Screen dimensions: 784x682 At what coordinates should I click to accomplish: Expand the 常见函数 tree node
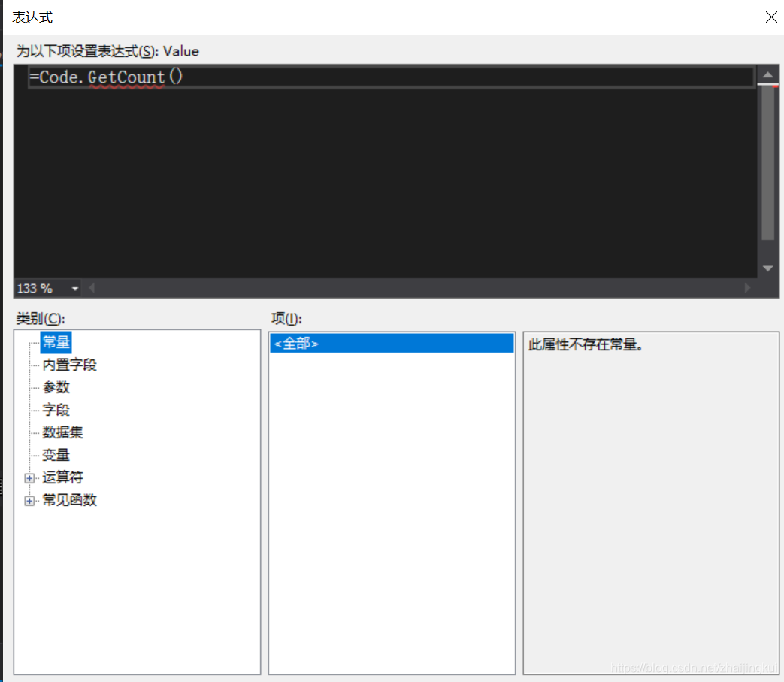(29, 500)
